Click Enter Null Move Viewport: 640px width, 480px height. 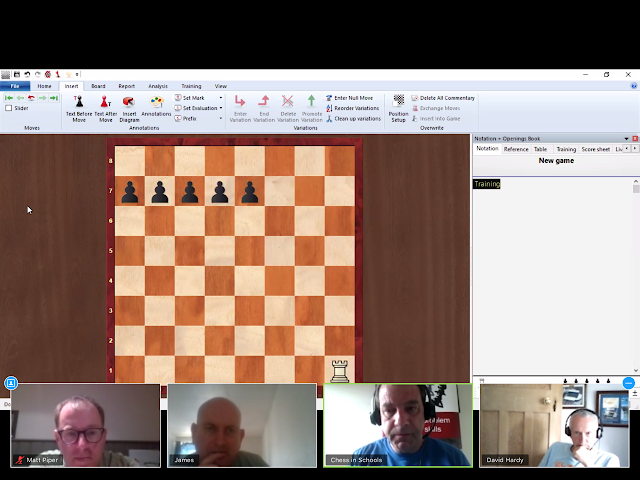[x=349, y=98]
